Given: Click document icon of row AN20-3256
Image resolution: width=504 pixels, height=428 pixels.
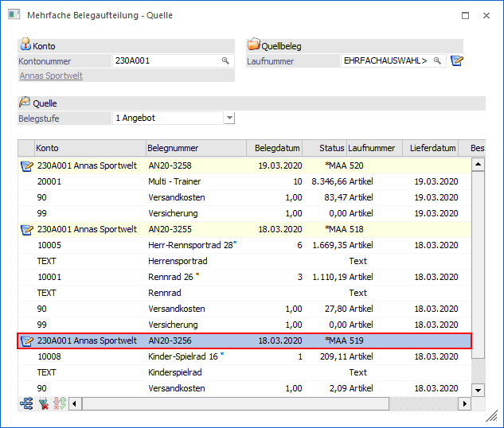Looking at the screenshot, I should point(26,340).
